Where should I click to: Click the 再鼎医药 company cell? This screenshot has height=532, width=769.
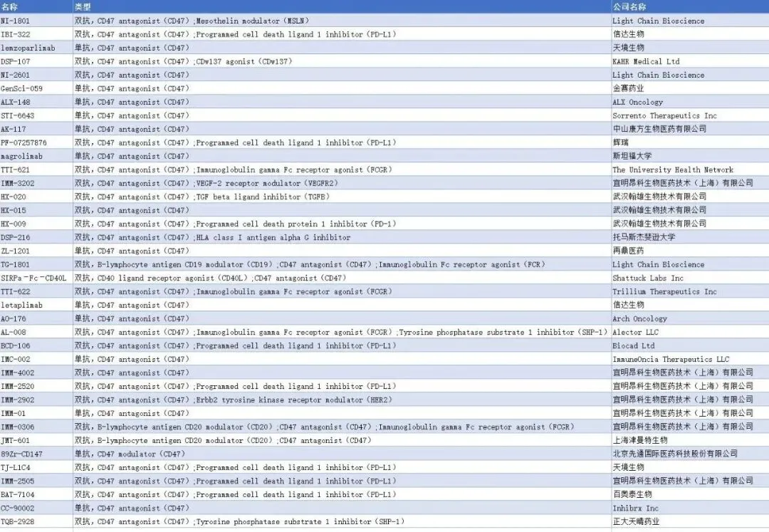tap(690, 251)
